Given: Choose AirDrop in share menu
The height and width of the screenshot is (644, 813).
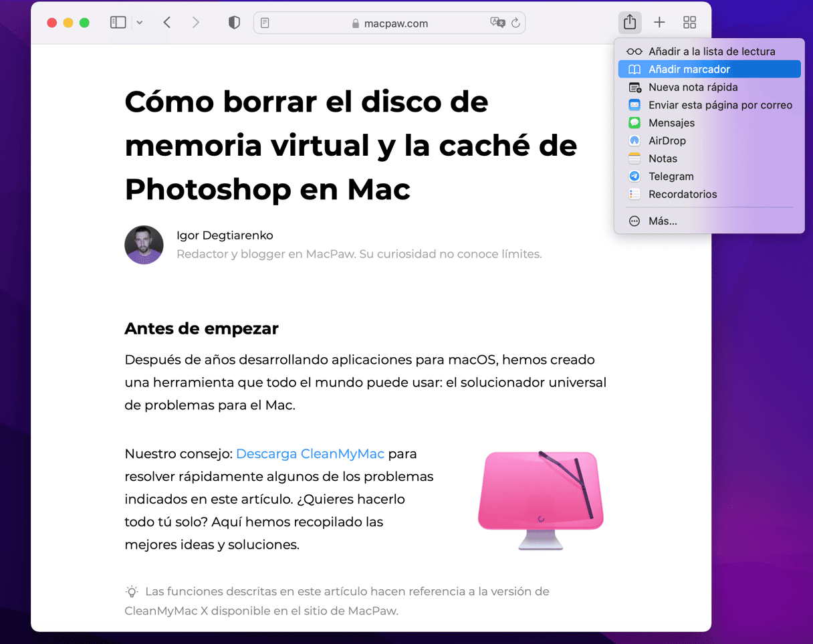Looking at the screenshot, I should 709,140.
